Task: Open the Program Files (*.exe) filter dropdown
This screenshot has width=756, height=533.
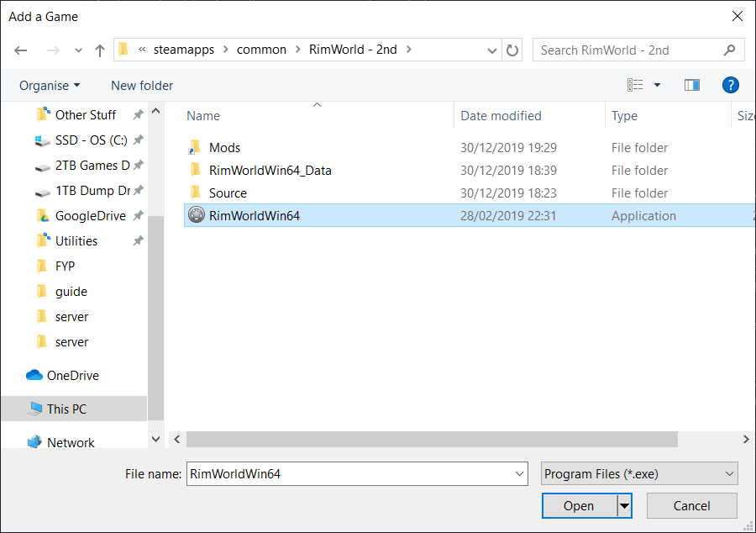Action: (x=639, y=474)
